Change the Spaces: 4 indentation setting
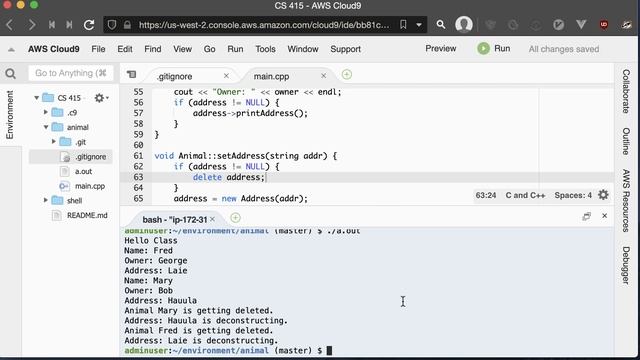The height and width of the screenshot is (360, 640). (x=573, y=195)
